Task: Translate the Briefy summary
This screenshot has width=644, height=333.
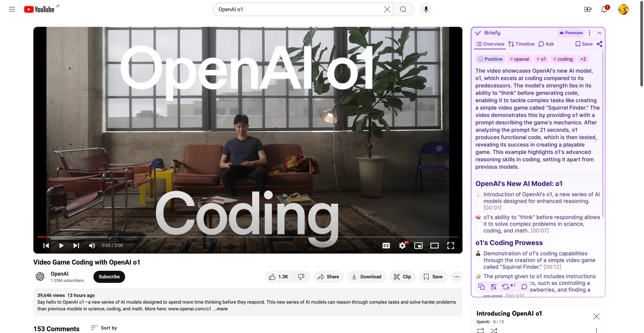Action: coord(494,287)
